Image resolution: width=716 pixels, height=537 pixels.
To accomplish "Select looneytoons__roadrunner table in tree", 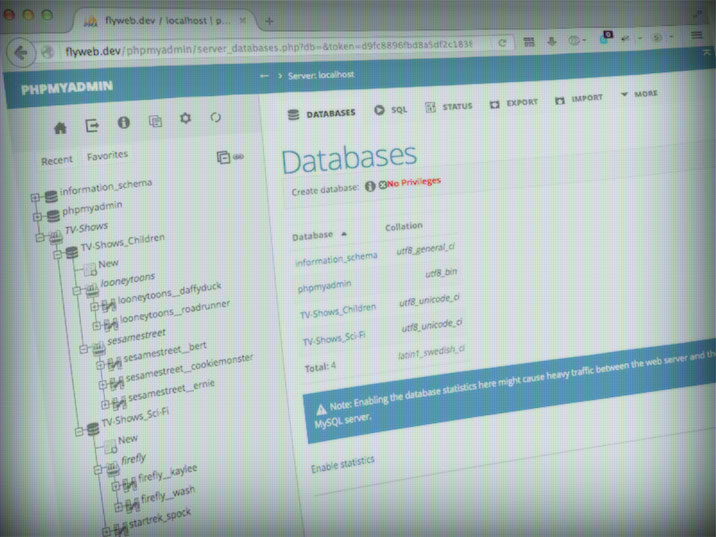I will [175, 311].
